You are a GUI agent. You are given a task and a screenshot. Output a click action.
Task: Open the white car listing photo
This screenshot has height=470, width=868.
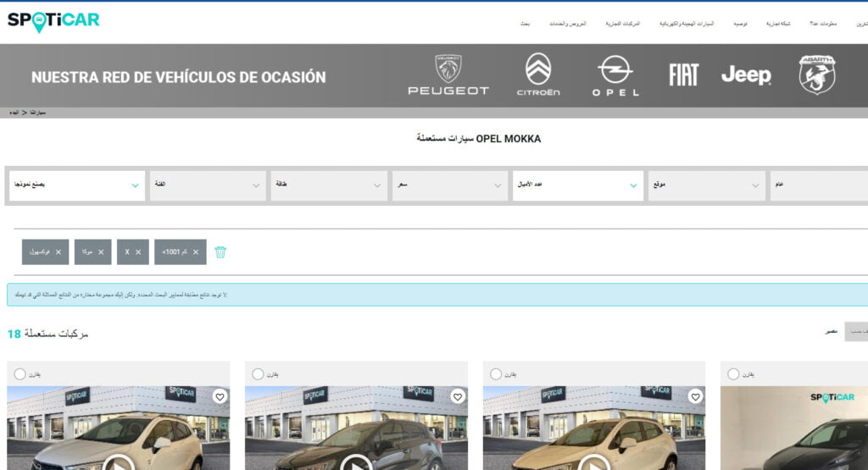(x=119, y=428)
